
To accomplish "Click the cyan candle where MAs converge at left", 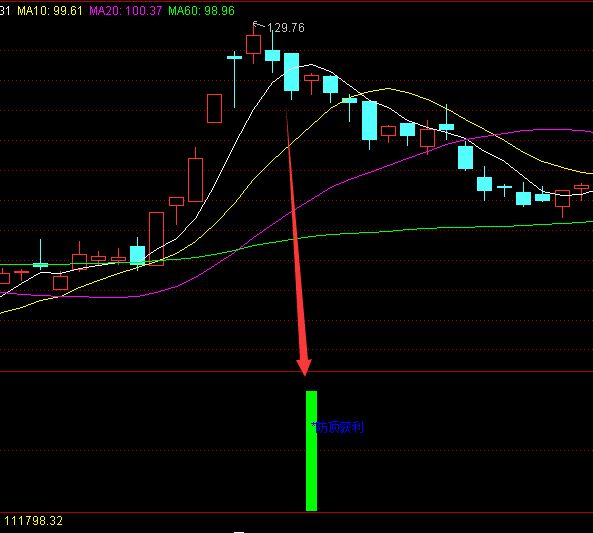I will [137, 255].
